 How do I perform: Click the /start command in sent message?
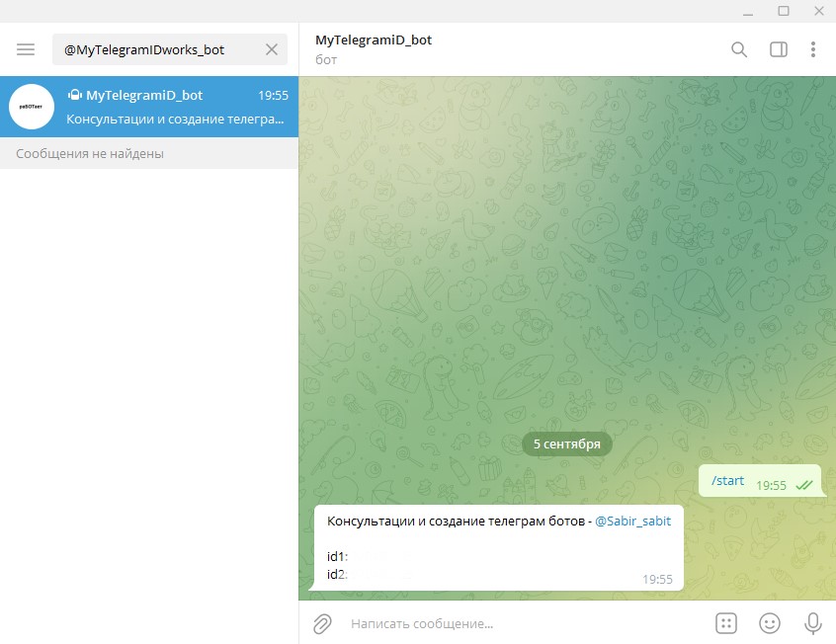click(727, 480)
